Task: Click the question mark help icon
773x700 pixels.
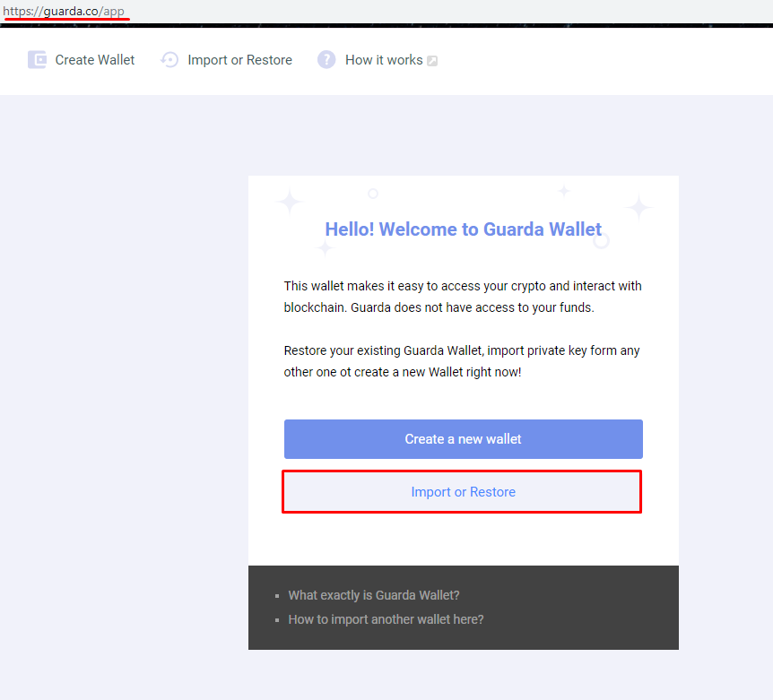Action: (326, 60)
